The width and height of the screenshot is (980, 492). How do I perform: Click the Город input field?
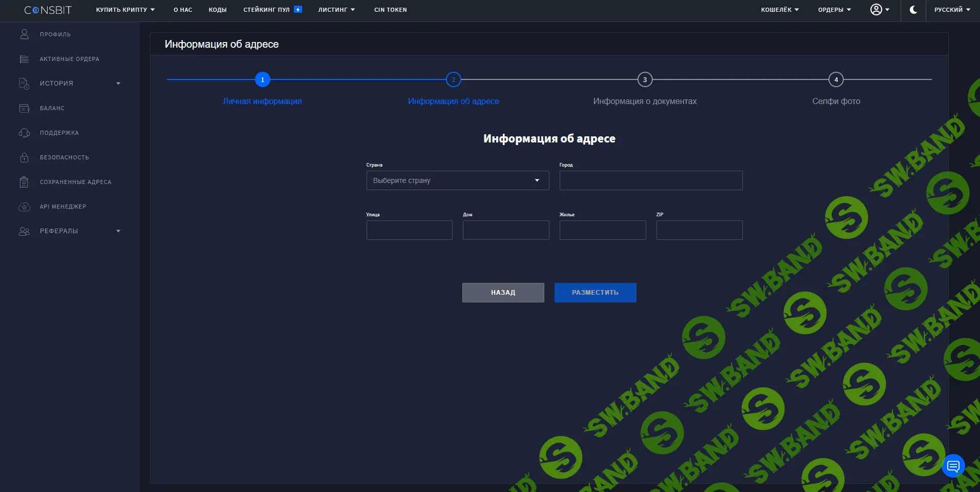pos(650,180)
